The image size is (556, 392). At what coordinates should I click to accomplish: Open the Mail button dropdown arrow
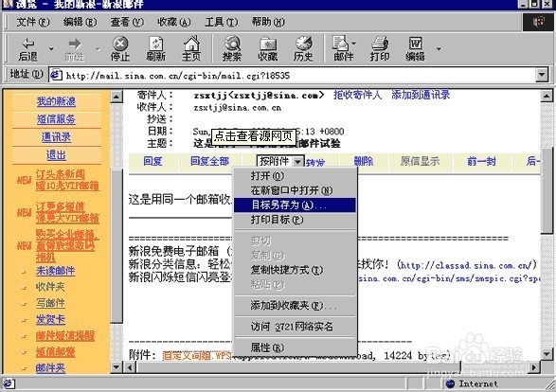pyautogui.click(x=354, y=44)
